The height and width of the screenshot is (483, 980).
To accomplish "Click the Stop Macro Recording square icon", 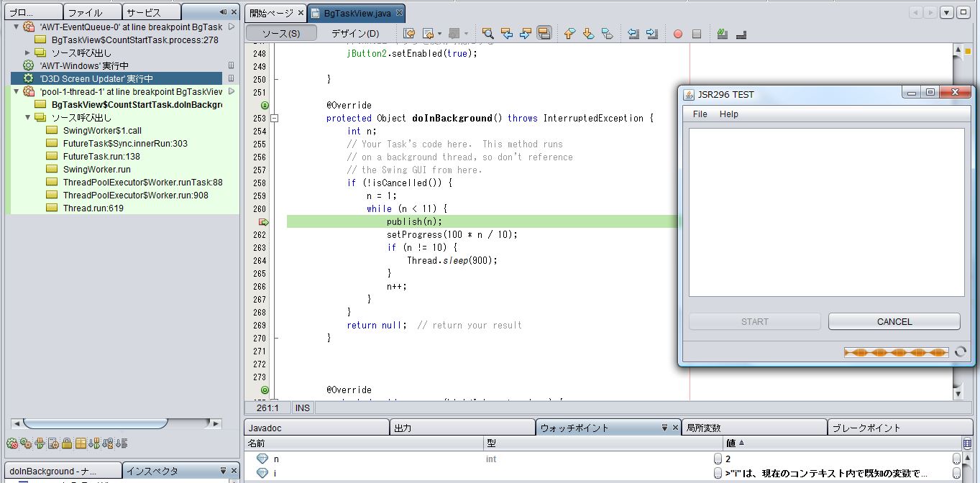I will tap(696, 34).
